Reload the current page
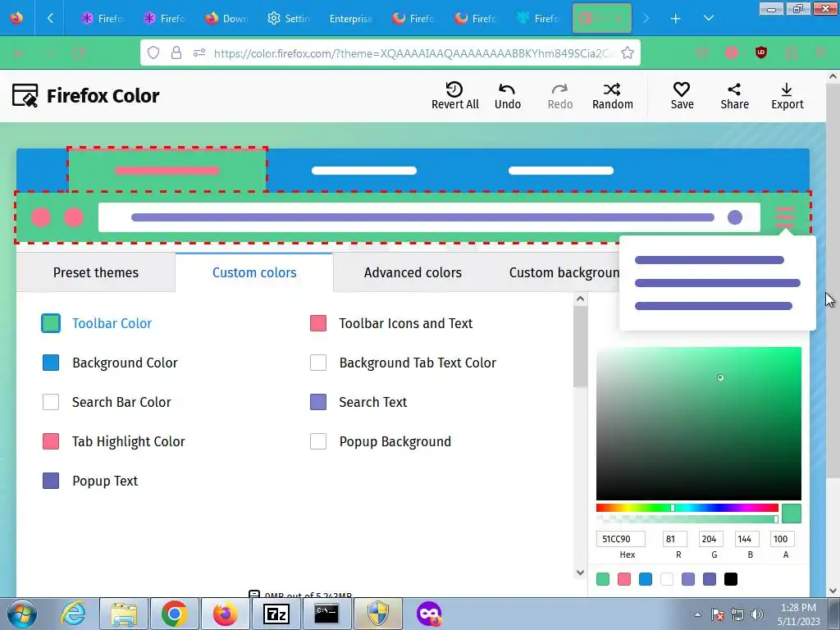The image size is (840, 630). click(79, 52)
